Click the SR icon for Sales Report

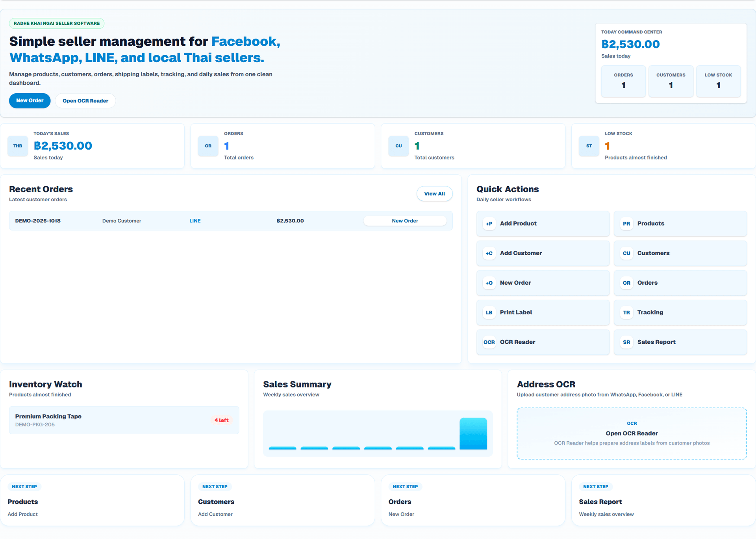click(x=626, y=342)
